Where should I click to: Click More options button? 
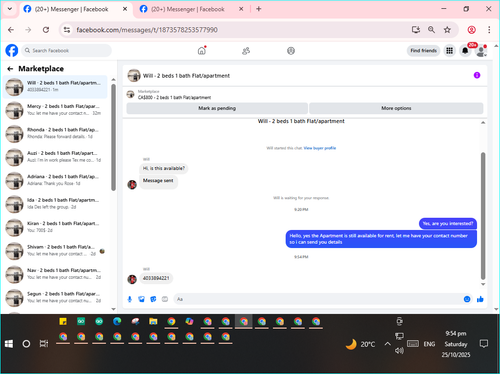click(396, 108)
